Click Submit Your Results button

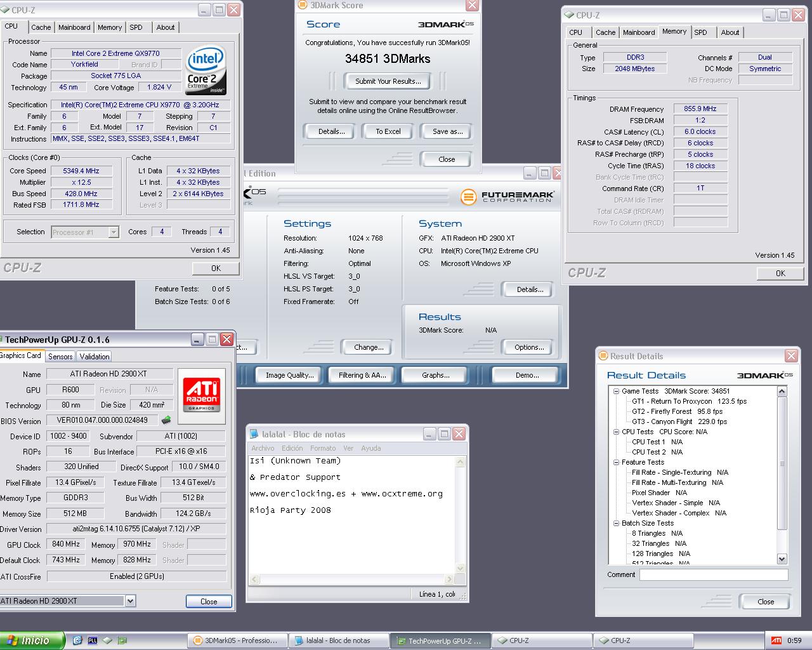coord(388,81)
